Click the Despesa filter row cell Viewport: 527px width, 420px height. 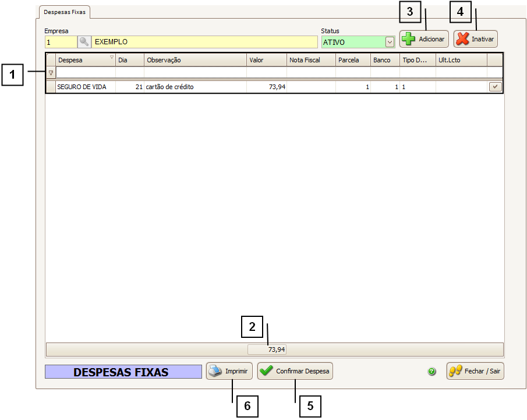click(85, 73)
